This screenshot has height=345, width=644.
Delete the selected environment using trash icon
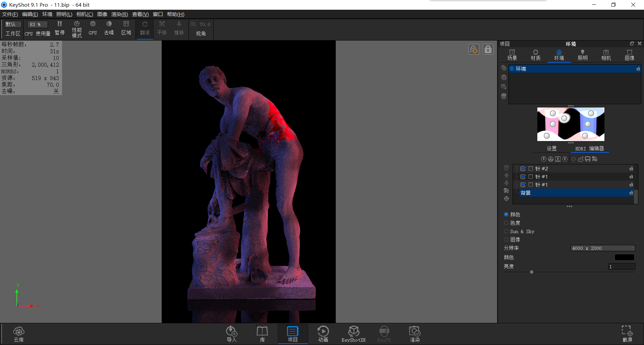click(503, 96)
